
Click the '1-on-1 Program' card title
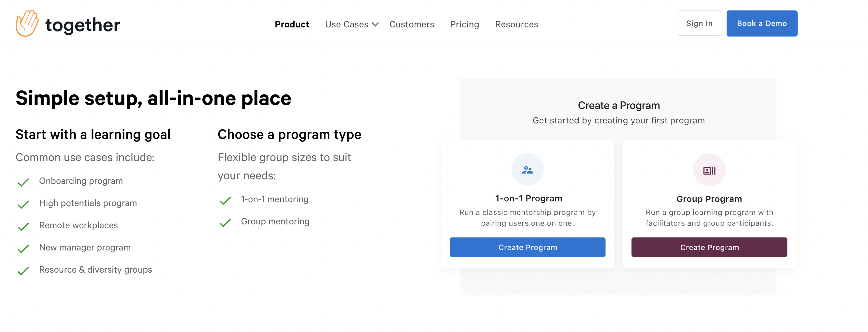[x=528, y=198]
